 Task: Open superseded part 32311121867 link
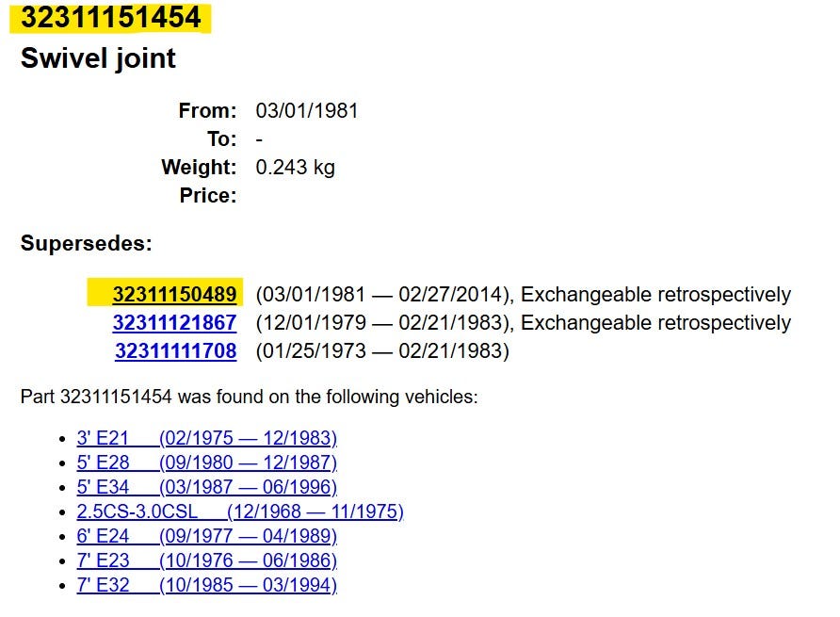pyautogui.click(x=174, y=323)
